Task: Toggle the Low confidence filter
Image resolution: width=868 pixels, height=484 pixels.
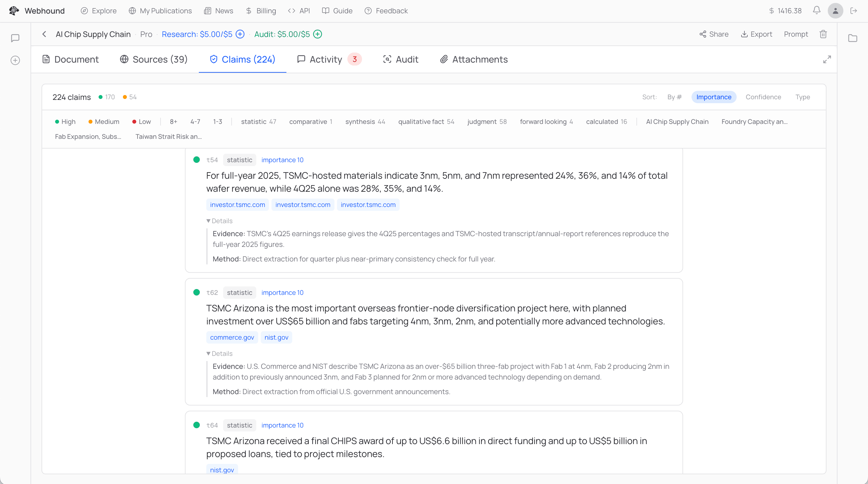Action: 141,122
